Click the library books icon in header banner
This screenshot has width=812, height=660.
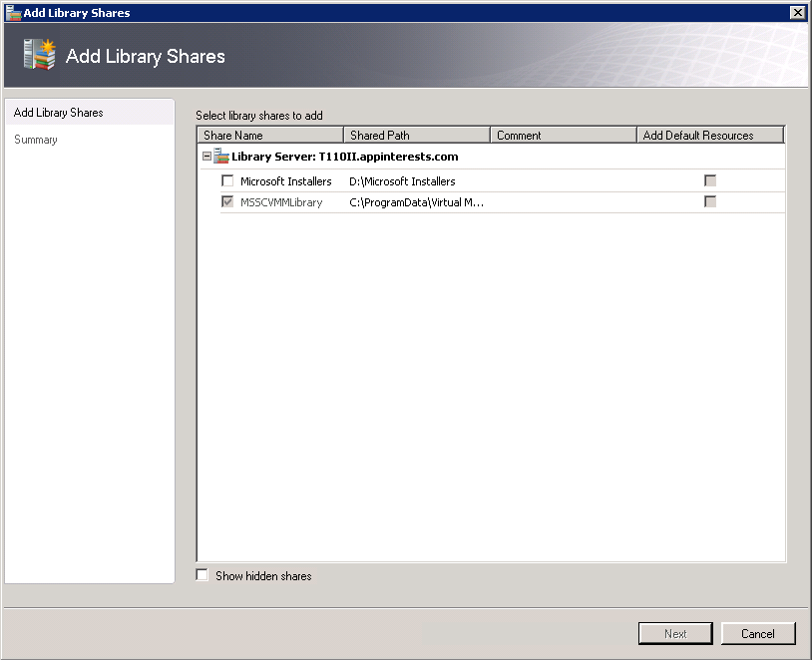(38, 55)
